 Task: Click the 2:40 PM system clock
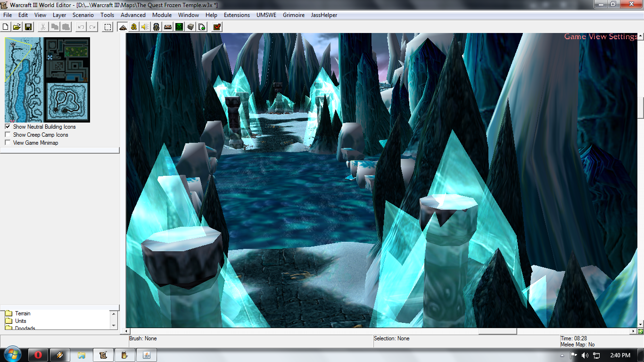click(619, 355)
